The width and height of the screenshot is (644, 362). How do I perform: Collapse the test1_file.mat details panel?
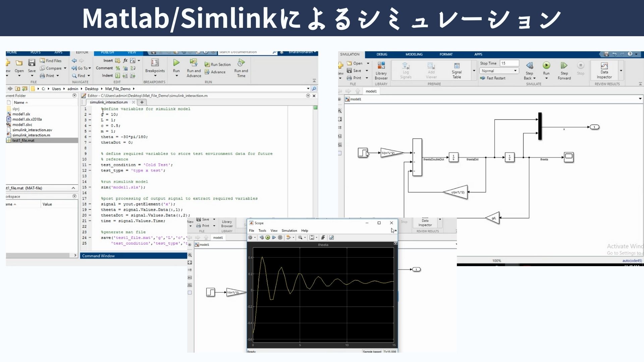[73, 188]
